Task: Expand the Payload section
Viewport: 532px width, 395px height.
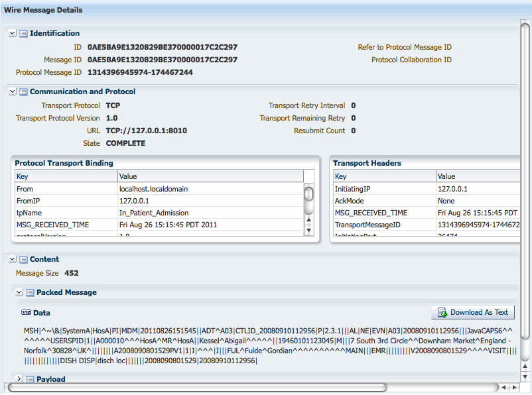Action: pyautogui.click(x=19, y=378)
